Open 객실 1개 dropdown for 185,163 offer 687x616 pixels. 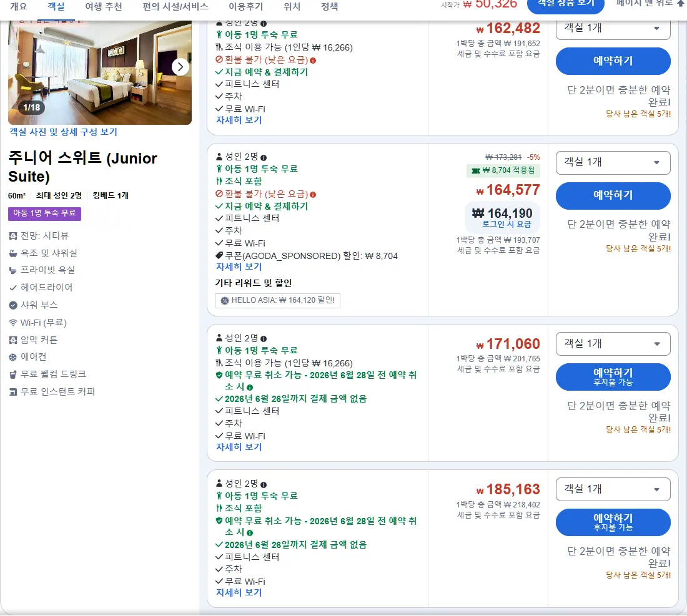click(x=613, y=489)
